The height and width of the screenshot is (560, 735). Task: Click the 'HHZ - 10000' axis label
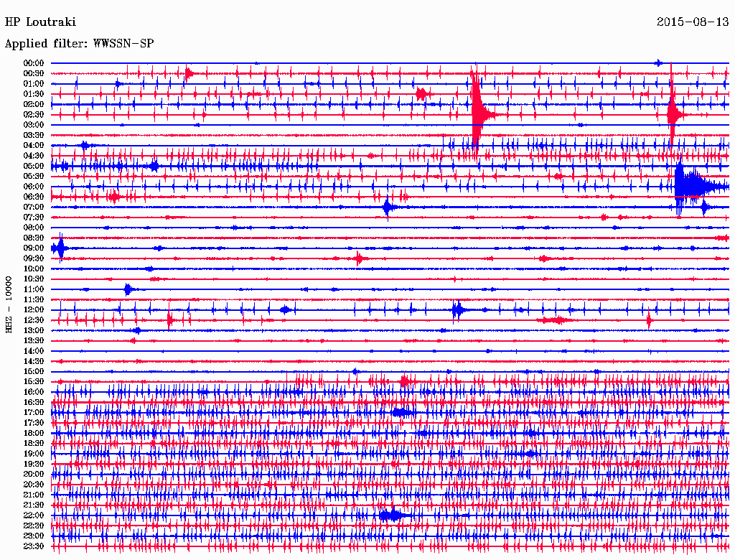[x=9, y=304]
